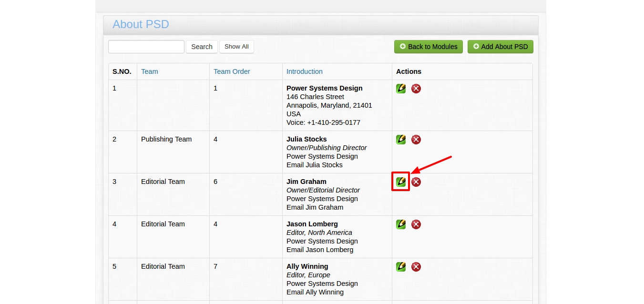644x304 pixels.
Task: Click the Search button
Action: coord(202,47)
